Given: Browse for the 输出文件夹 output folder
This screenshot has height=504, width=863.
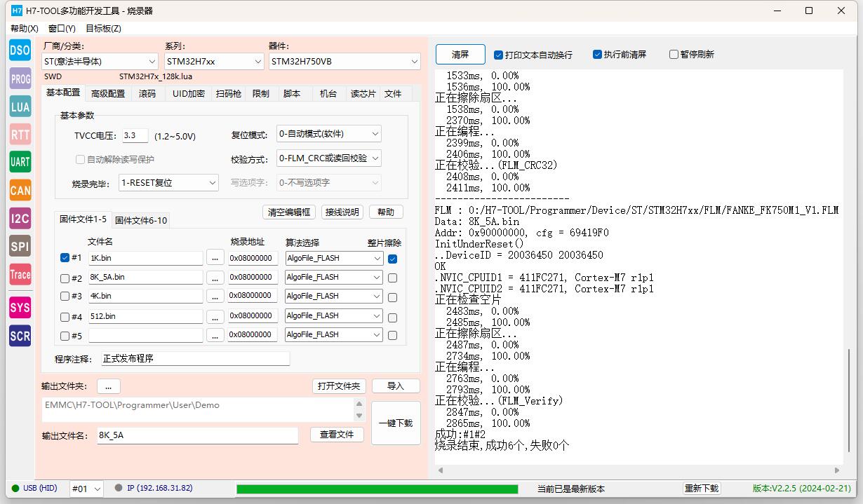Looking at the screenshot, I should tap(109, 386).
